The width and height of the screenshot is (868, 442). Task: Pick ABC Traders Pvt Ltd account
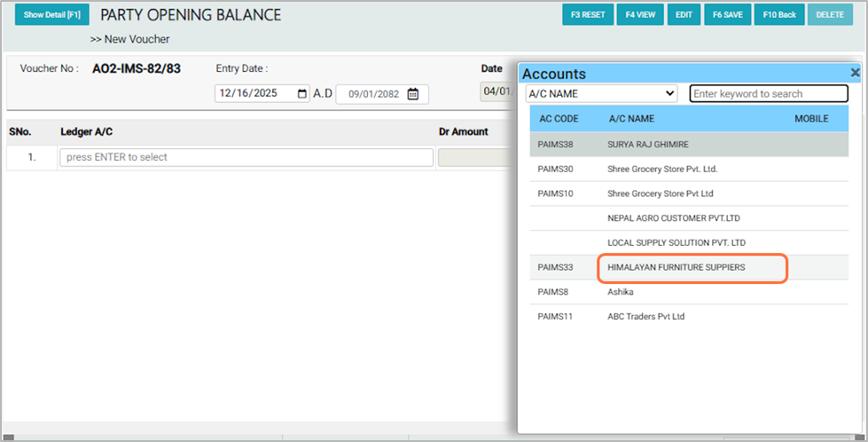coord(645,317)
